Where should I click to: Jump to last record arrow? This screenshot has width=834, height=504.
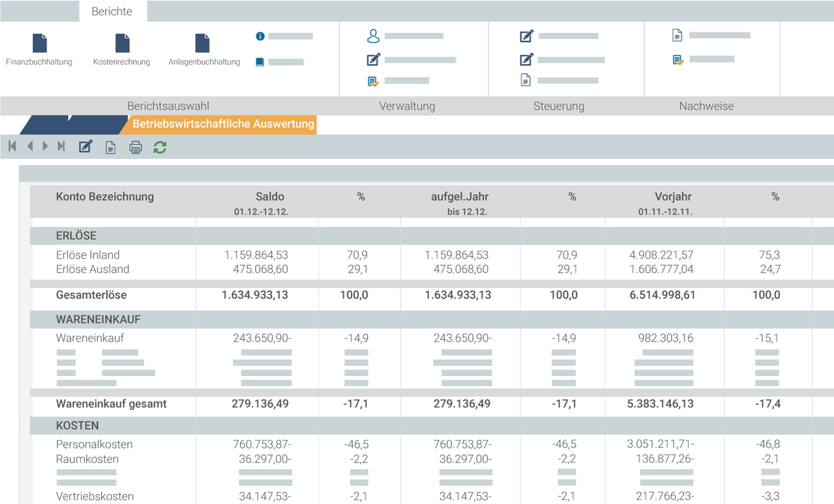[61, 146]
